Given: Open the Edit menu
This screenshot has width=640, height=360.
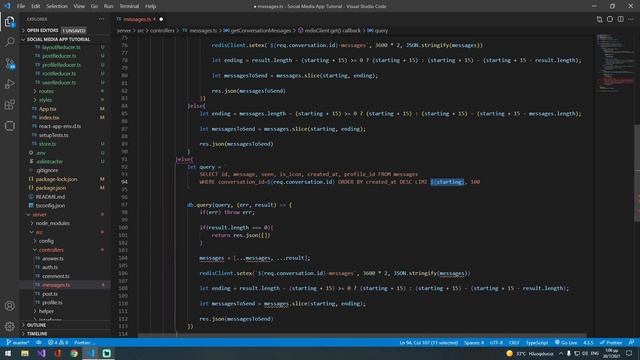Looking at the screenshot, I should [36, 6].
